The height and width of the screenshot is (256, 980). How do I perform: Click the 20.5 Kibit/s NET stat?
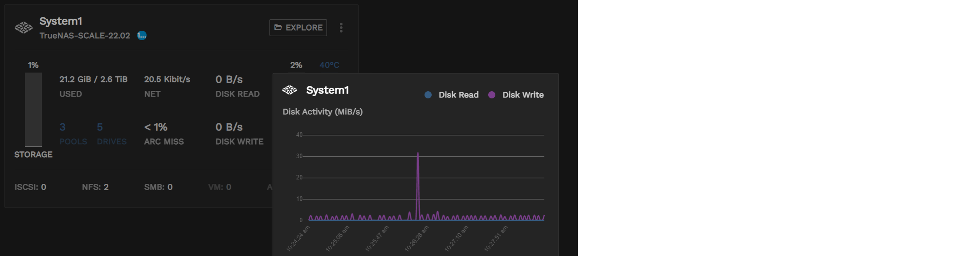(167, 80)
